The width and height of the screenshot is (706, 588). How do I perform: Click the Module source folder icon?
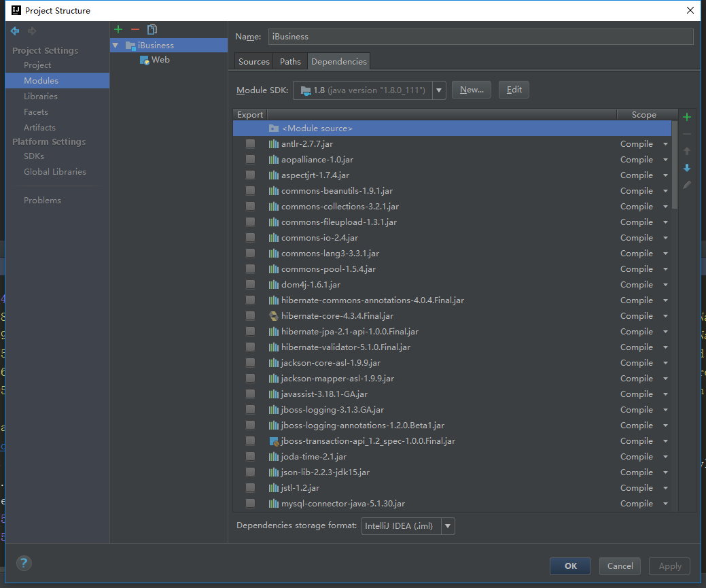click(x=274, y=128)
